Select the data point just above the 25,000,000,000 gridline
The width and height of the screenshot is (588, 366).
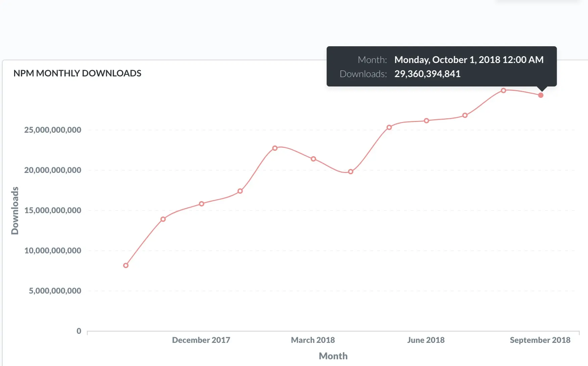389,127
